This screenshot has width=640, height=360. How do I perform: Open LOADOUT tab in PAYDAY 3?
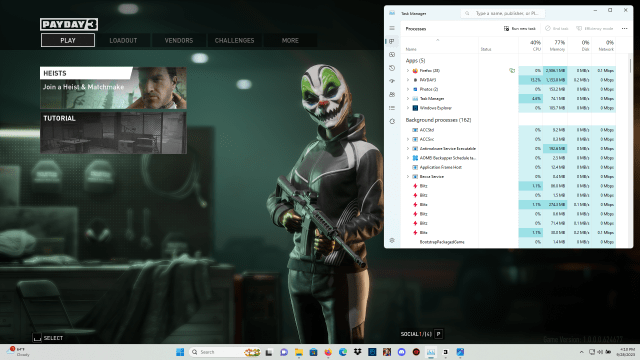[123, 40]
